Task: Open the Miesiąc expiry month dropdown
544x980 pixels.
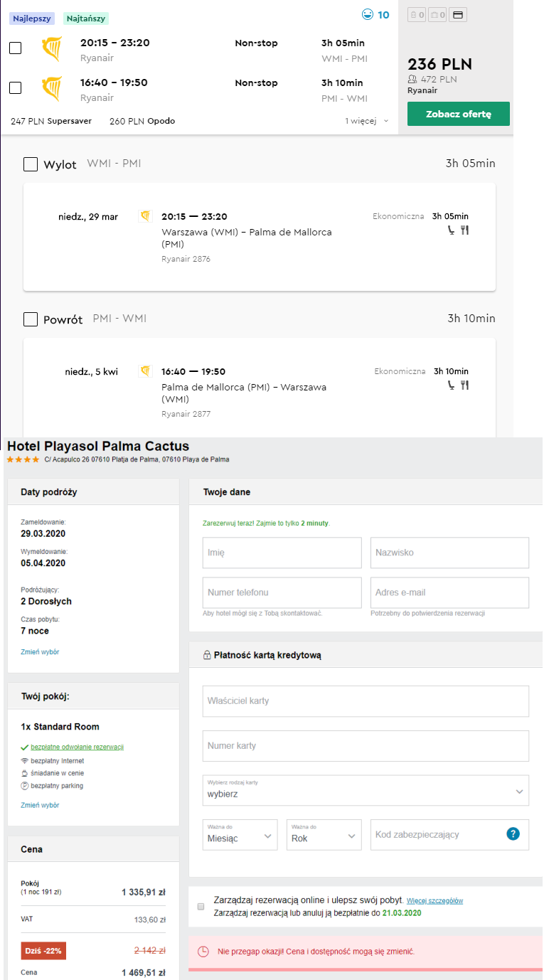Action: pyautogui.click(x=240, y=834)
